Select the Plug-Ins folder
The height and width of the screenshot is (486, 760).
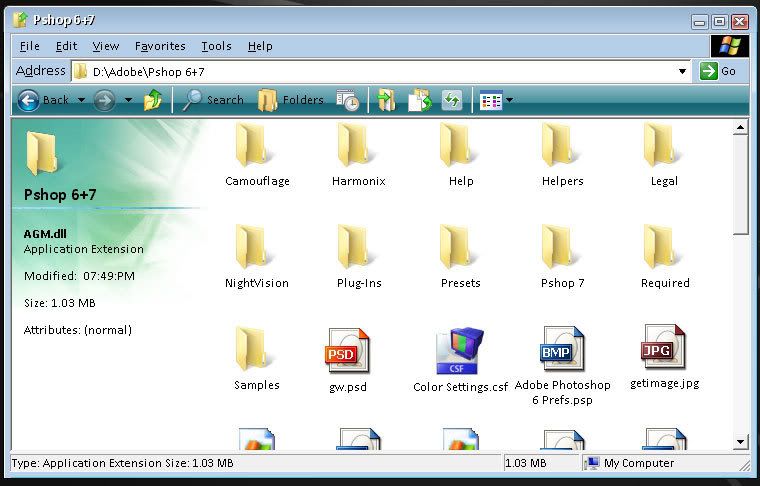coord(359,257)
